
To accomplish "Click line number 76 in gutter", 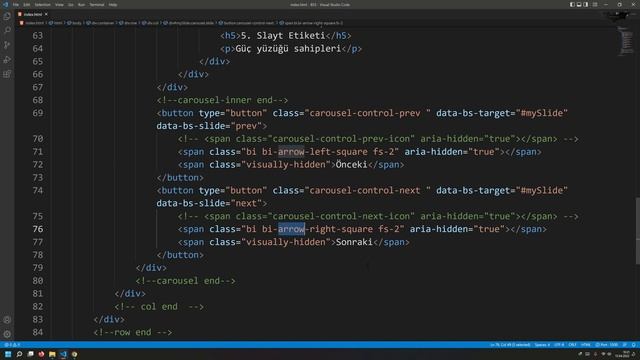I will click(x=38, y=229).
